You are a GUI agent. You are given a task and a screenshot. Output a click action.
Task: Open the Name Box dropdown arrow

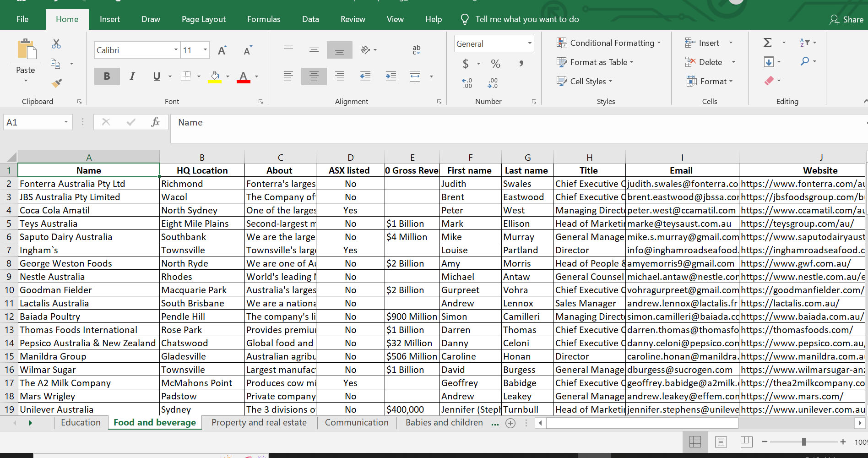pyautogui.click(x=66, y=122)
